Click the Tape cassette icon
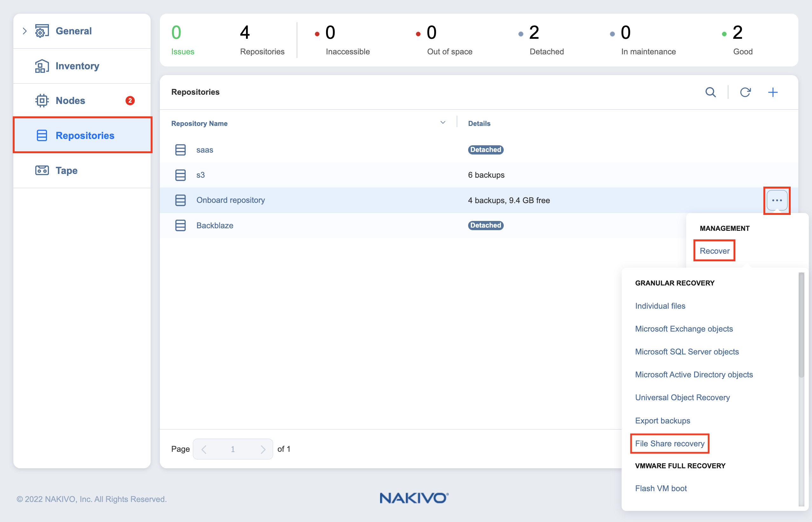Viewport: 812px width, 522px height. (42, 170)
